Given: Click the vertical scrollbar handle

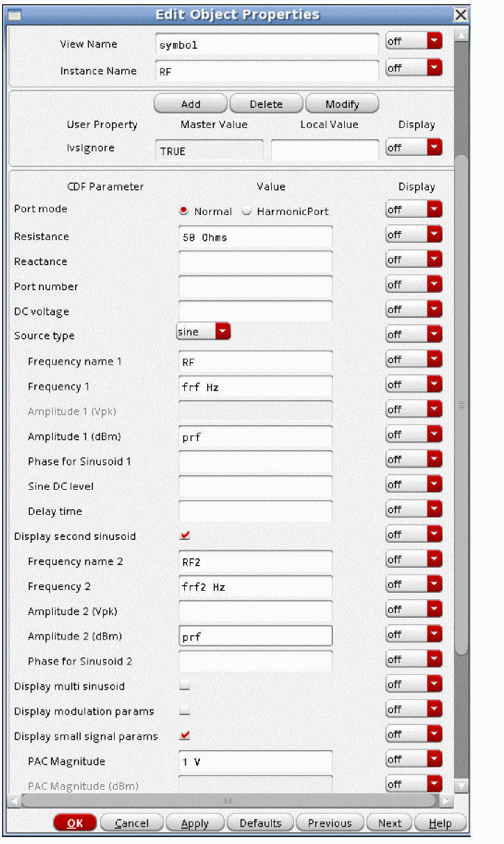Looking at the screenshot, I should [x=460, y=404].
